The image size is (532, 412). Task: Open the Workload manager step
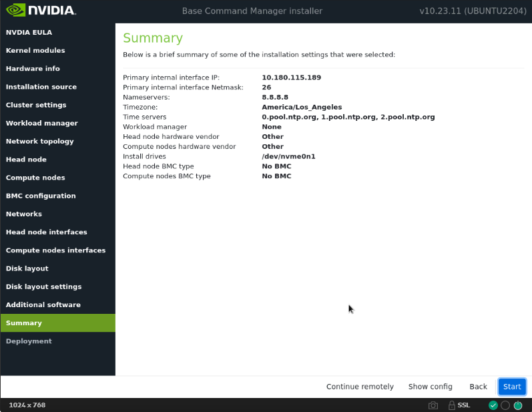tap(41, 123)
